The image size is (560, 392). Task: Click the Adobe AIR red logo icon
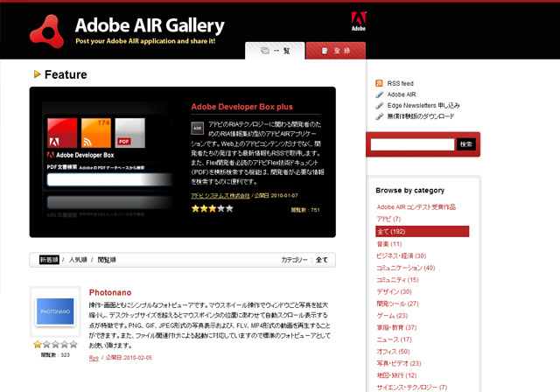[47, 31]
